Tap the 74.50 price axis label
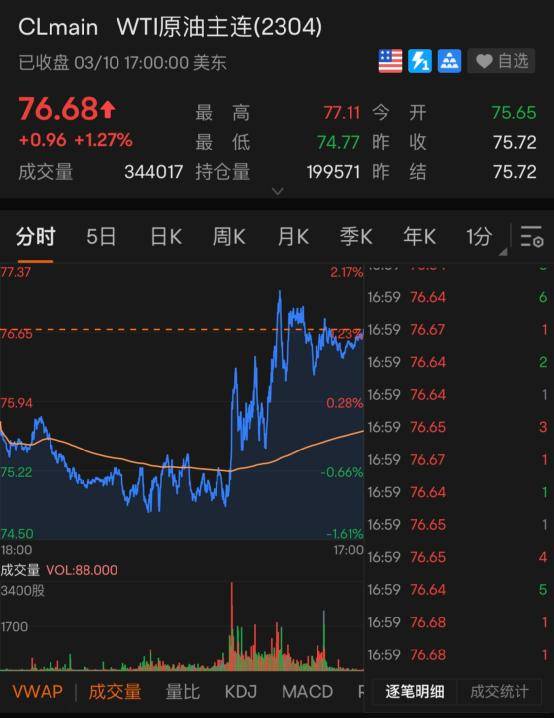 pos(17,533)
